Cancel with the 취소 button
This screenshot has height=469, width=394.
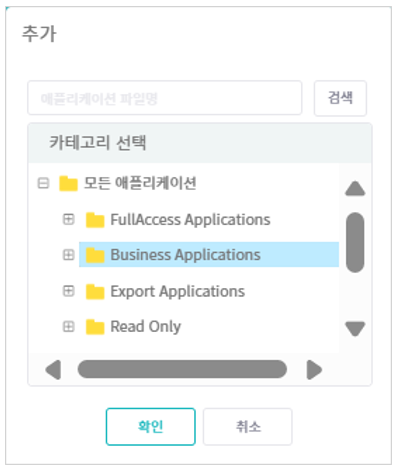(248, 426)
